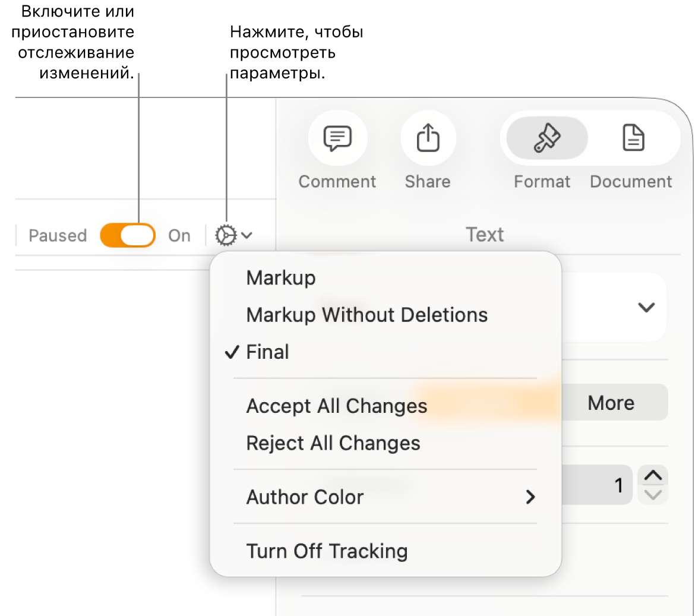This screenshot has height=616, width=695.
Task: Click Reject All Changes
Action: click(x=333, y=443)
